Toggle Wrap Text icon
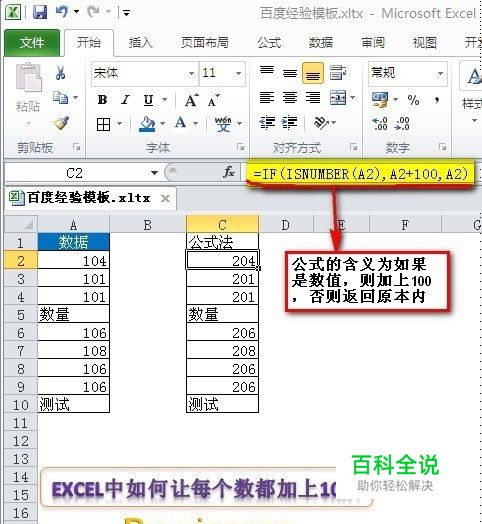The width and height of the screenshot is (482, 524). point(338,72)
